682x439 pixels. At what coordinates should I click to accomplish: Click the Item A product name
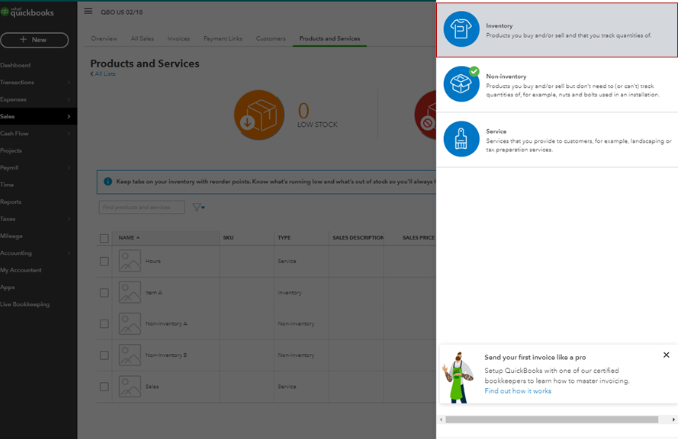pos(154,292)
